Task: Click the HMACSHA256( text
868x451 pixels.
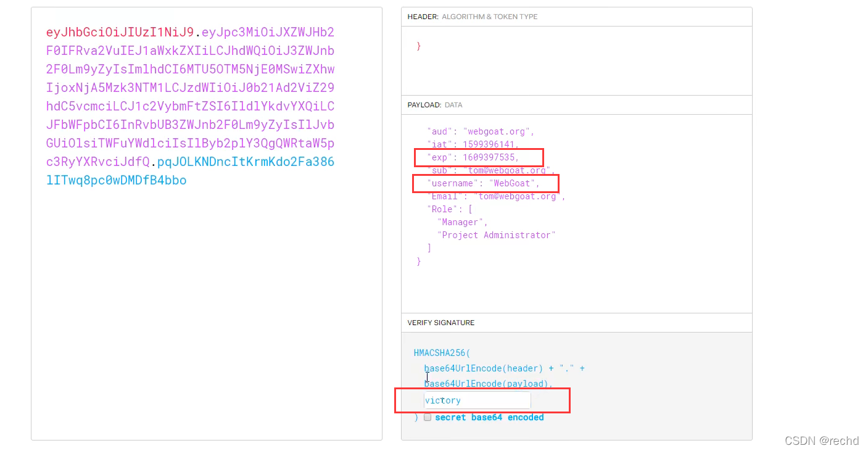Action: [x=442, y=354]
